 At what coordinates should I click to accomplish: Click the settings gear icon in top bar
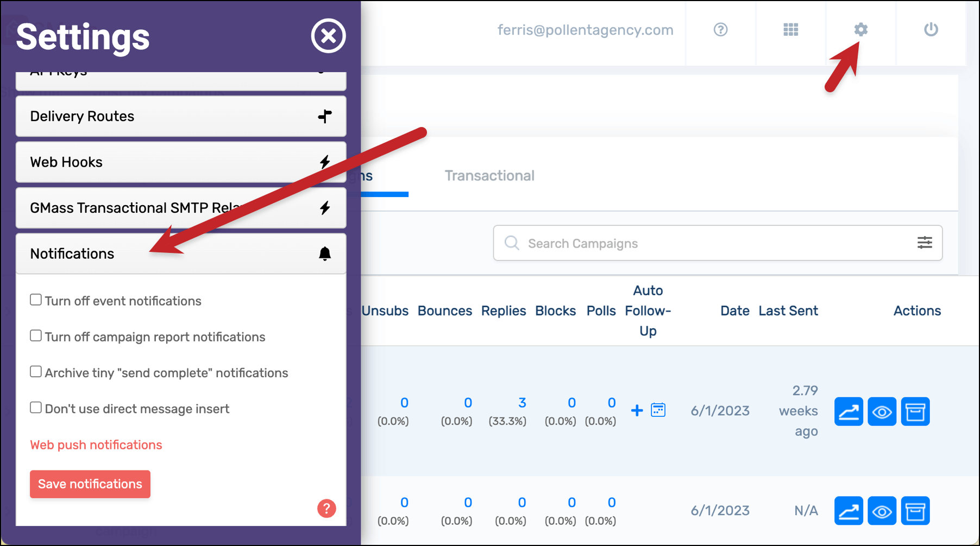pos(860,30)
